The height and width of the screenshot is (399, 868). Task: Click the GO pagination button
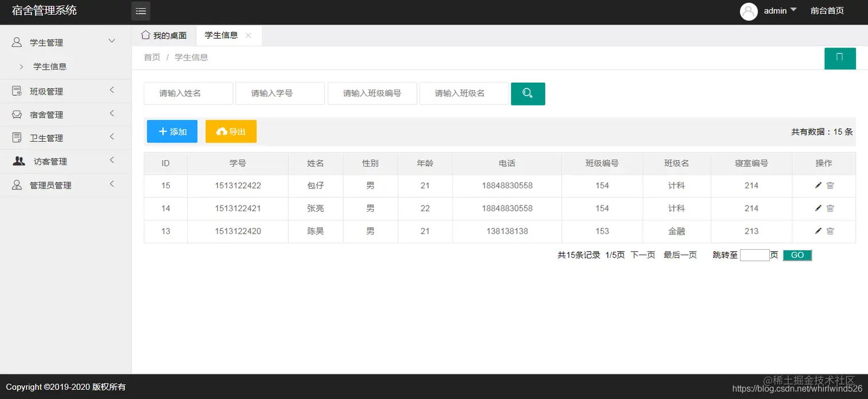pos(797,255)
